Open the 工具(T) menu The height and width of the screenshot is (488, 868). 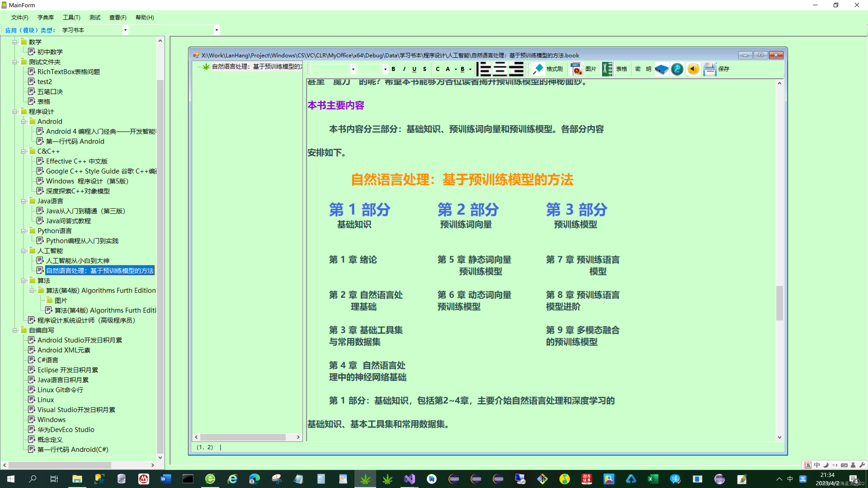click(x=71, y=18)
